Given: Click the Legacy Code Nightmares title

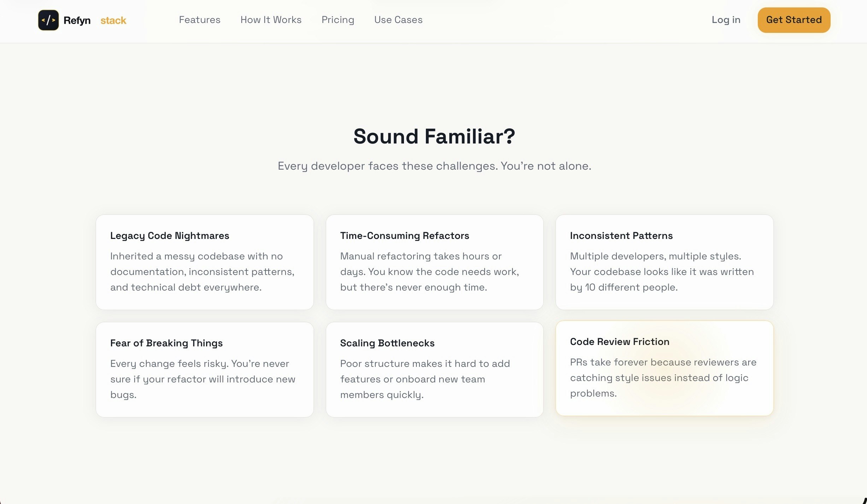Looking at the screenshot, I should [170, 236].
